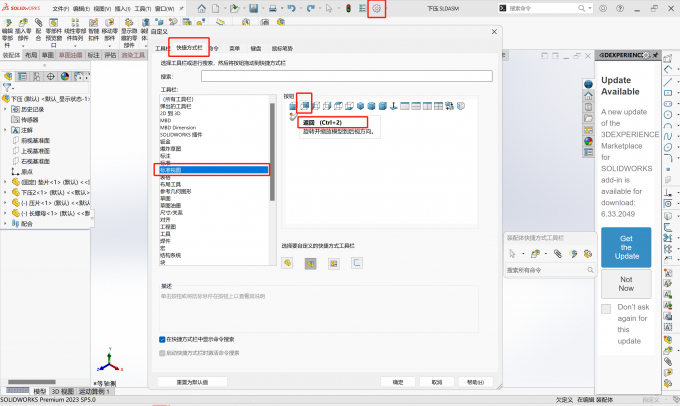Select the Normal To icon in buttons area
This screenshot has width=680, height=406.
(x=394, y=106)
